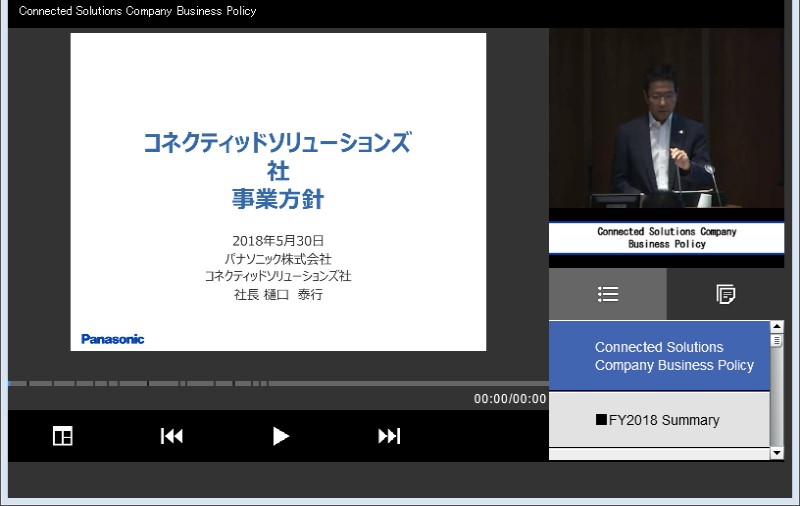
Task: Click the speaker video thumbnail
Action: tap(666, 118)
